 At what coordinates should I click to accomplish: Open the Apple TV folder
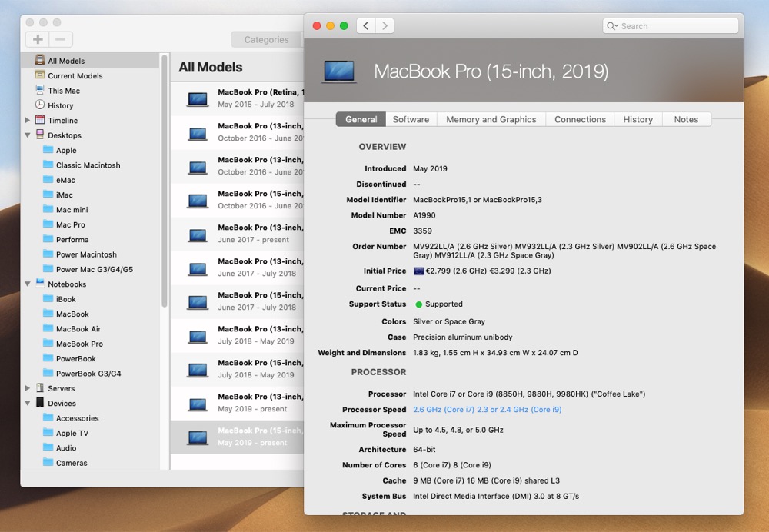tap(72, 434)
